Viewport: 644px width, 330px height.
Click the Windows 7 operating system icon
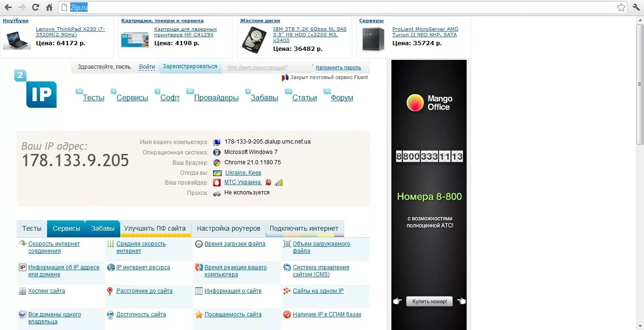tap(217, 153)
